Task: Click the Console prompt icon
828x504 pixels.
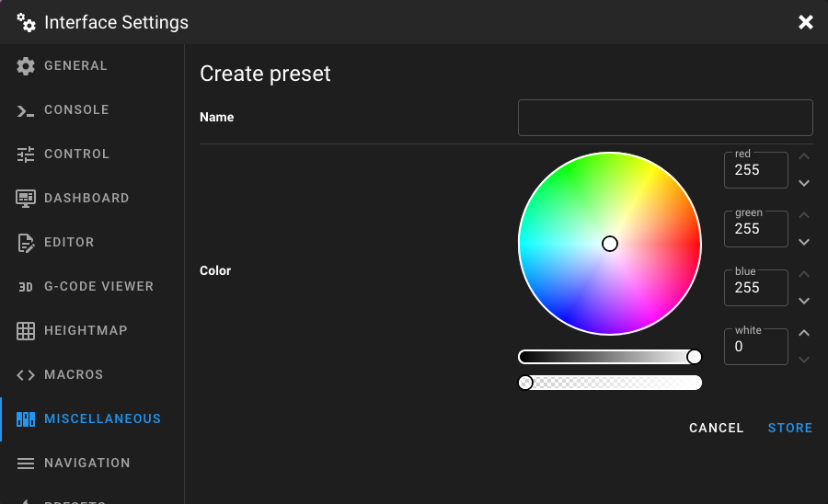Action: 26,110
